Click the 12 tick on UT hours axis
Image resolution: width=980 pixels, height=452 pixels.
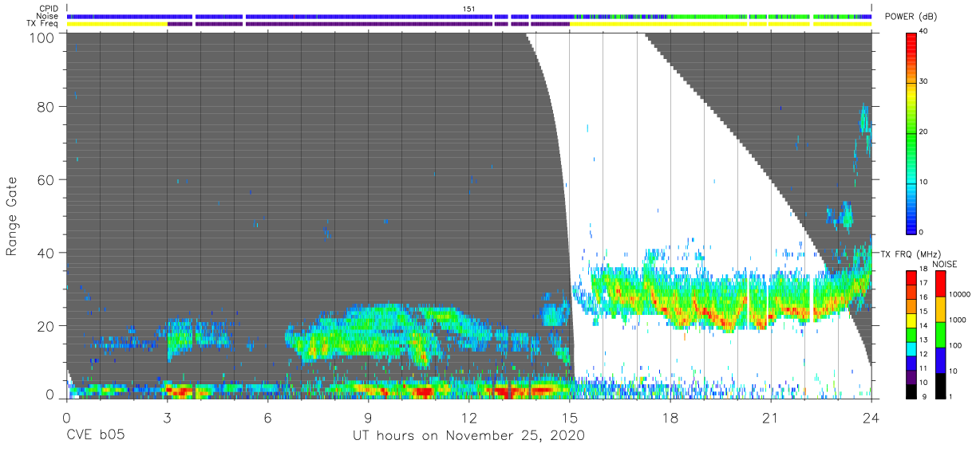(x=468, y=417)
